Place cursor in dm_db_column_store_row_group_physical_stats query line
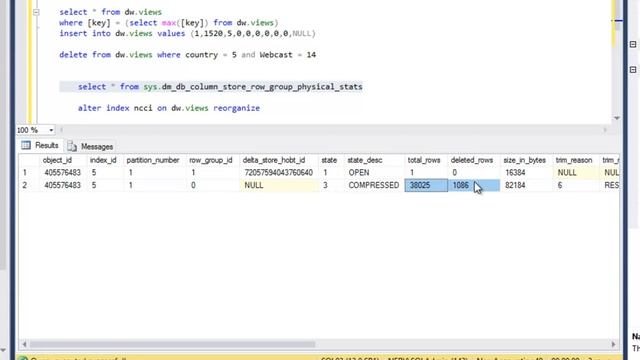 click(x=220, y=87)
